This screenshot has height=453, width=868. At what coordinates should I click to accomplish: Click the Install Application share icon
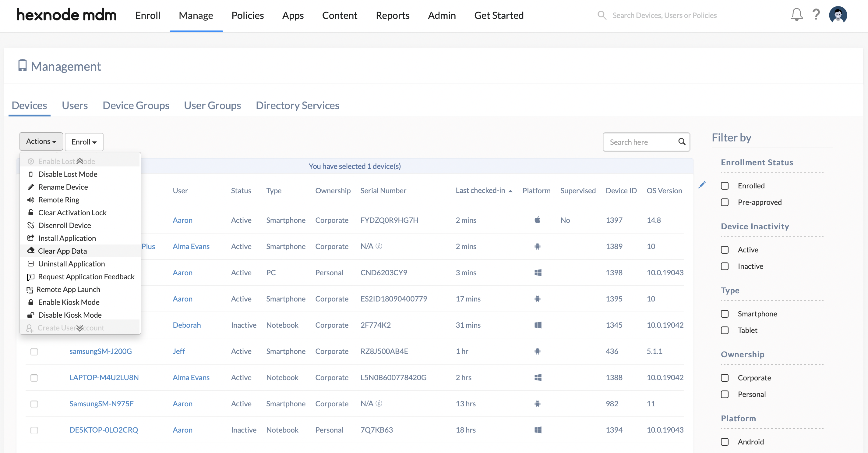(x=31, y=238)
